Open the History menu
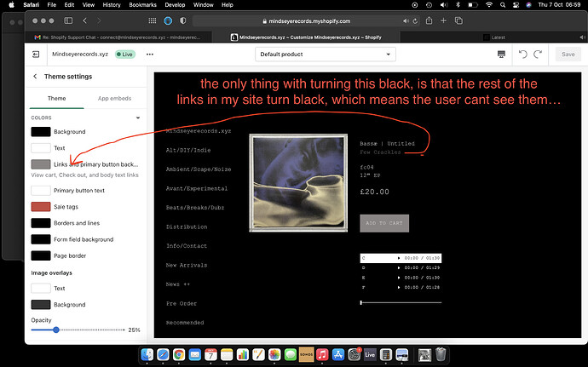 112,5
